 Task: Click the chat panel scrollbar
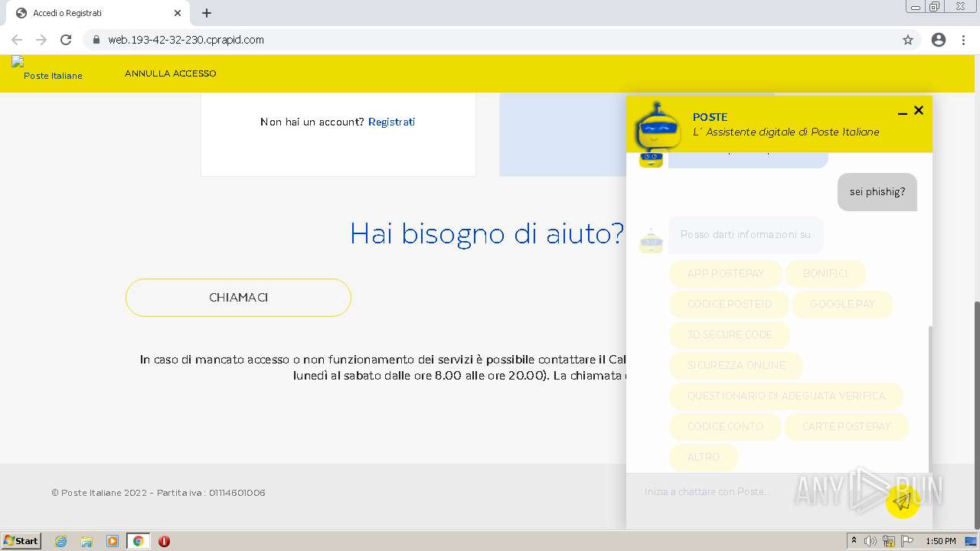(930, 398)
